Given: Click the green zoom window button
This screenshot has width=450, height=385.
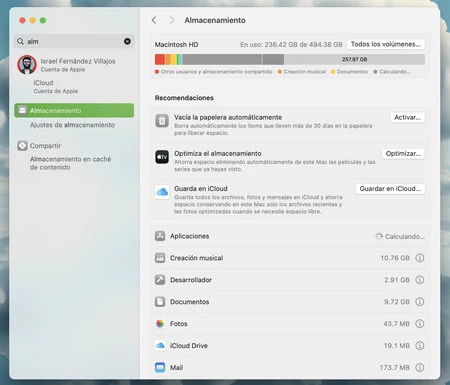Looking at the screenshot, I should tap(43, 20).
